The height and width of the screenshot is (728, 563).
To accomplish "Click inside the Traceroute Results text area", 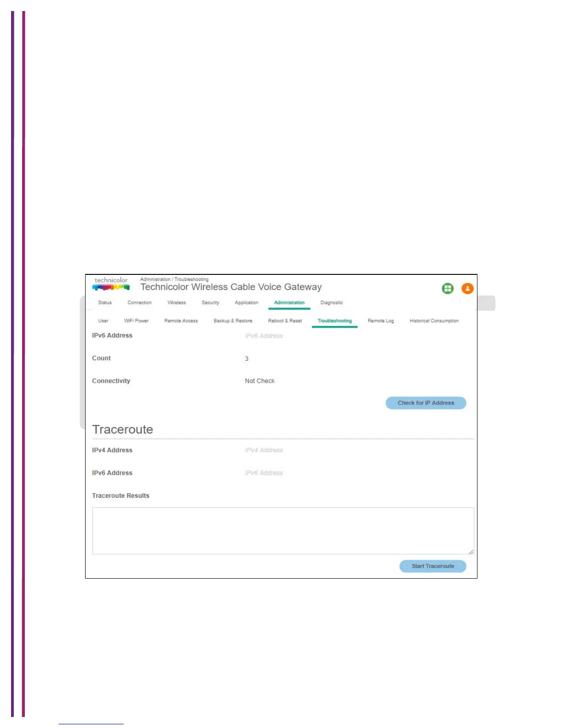I will 283,531.
